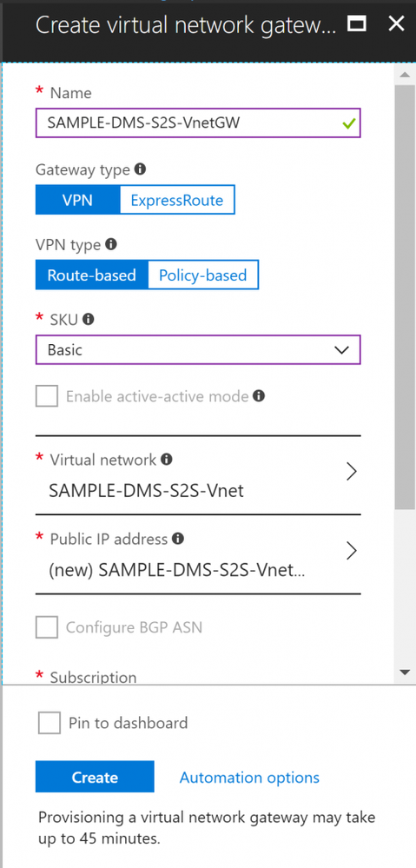Click info icon beside active-active mode
The height and width of the screenshot is (868, 416).
click(258, 396)
